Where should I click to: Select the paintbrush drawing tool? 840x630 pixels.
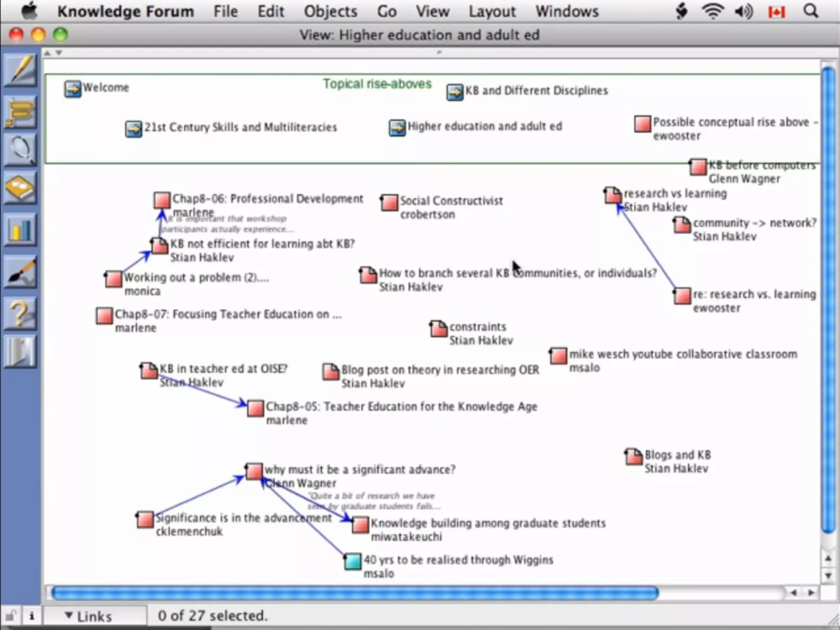tap(21, 272)
